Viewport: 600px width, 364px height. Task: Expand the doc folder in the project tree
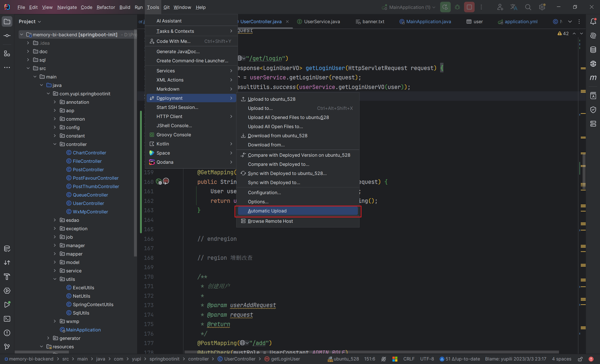point(28,52)
